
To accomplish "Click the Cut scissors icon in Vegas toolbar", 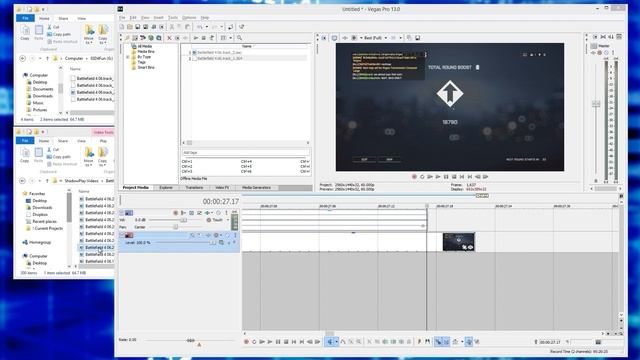I will click(172, 27).
